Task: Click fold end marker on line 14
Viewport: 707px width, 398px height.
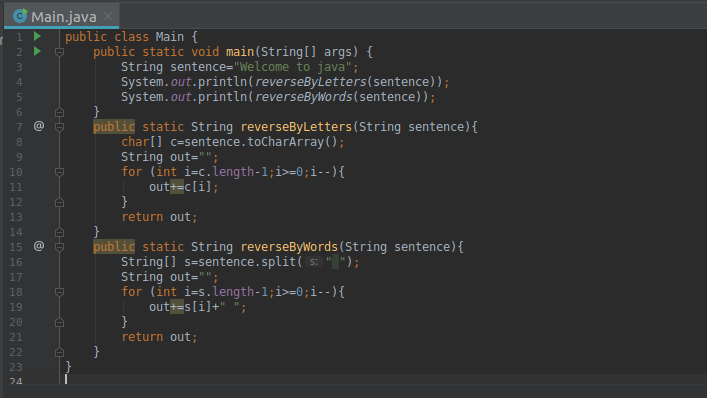Action: [59, 232]
